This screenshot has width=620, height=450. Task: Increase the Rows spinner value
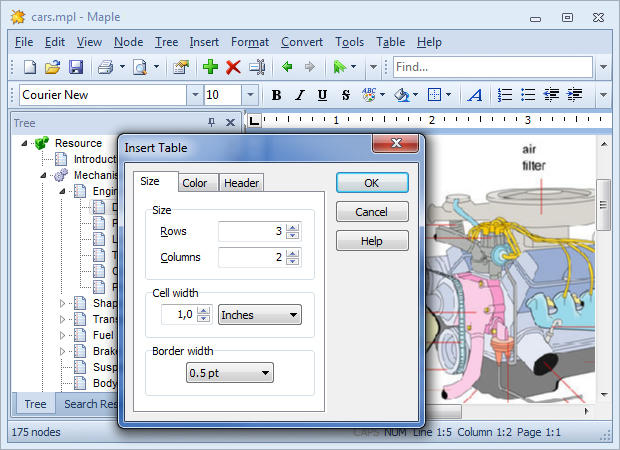coord(293,227)
